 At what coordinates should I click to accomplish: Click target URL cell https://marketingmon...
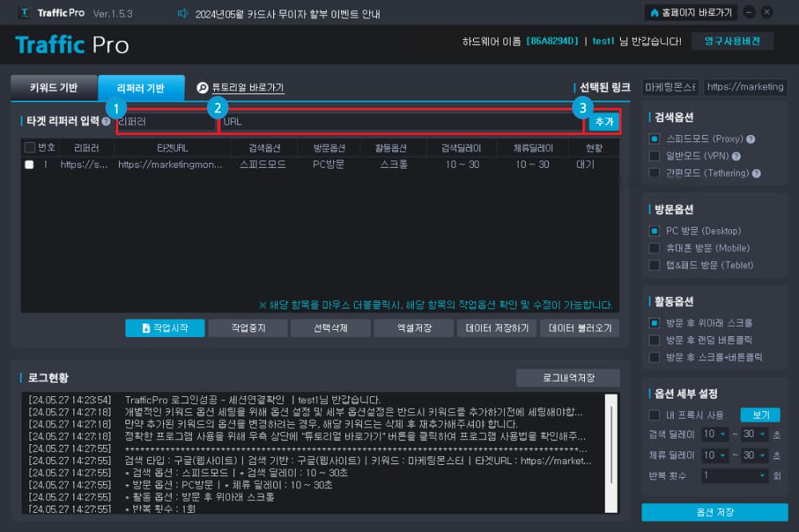click(x=170, y=165)
